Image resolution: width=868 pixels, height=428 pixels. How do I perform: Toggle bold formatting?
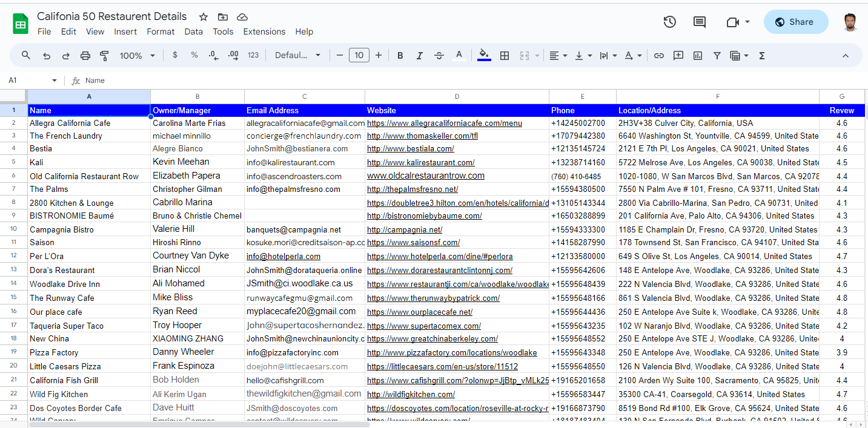pyautogui.click(x=400, y=56)
